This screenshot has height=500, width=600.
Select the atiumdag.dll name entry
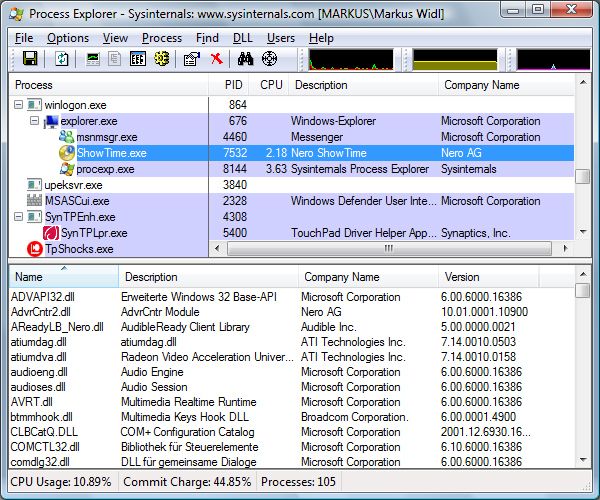39,342
